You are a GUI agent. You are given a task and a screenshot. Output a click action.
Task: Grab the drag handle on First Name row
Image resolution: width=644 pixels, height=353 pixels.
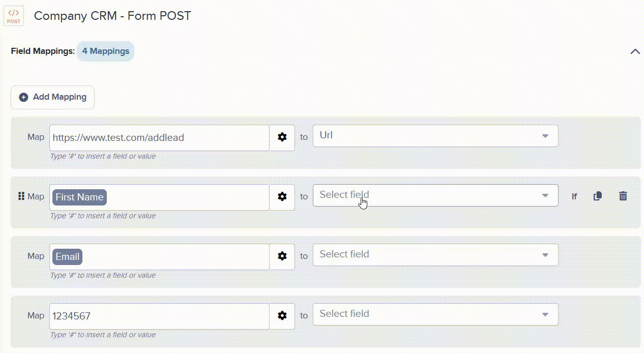(x=21, y=196)
